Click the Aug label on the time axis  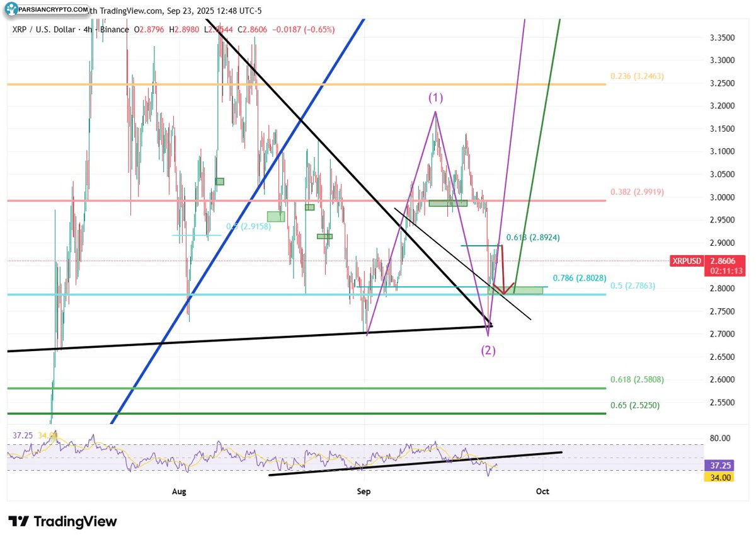tap(180, 490)
